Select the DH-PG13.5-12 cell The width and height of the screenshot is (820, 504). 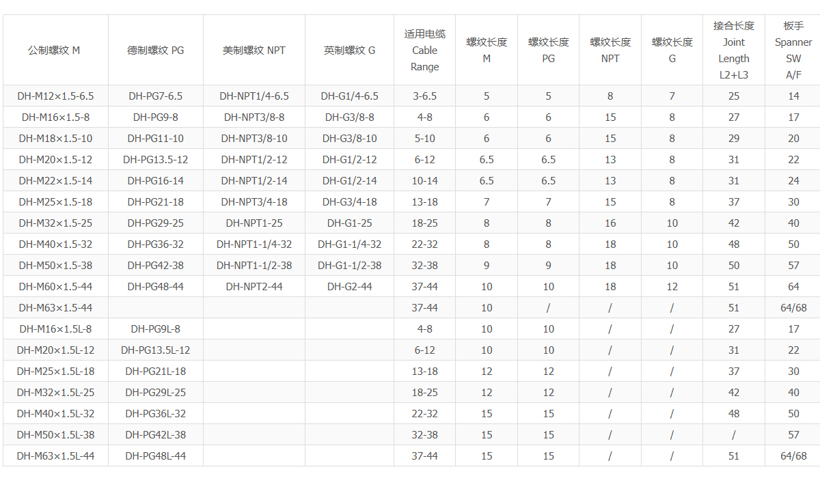155,160
